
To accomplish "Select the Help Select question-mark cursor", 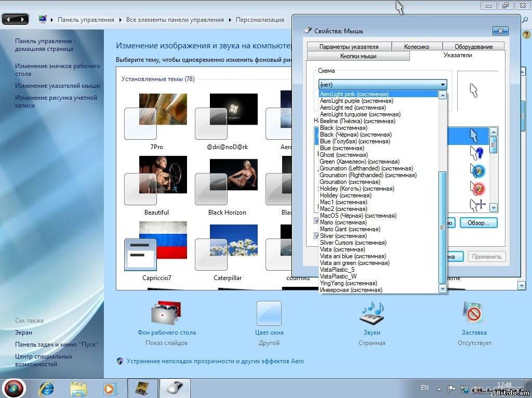I will 477,153.
